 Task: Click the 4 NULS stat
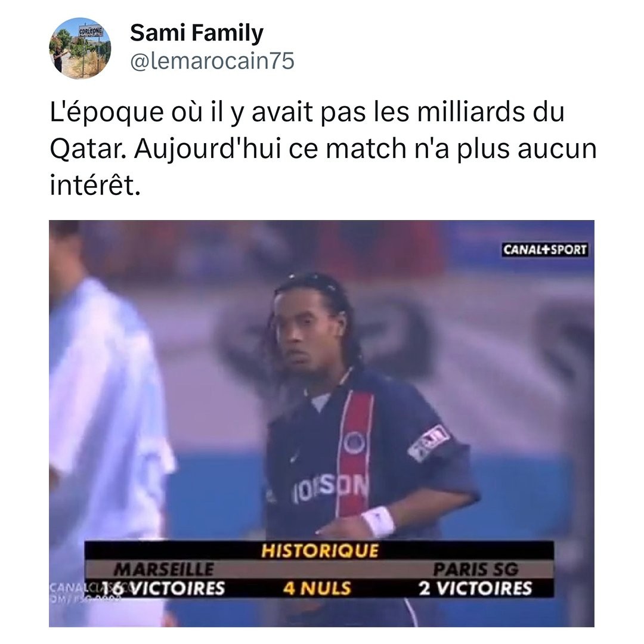point(317,589)
